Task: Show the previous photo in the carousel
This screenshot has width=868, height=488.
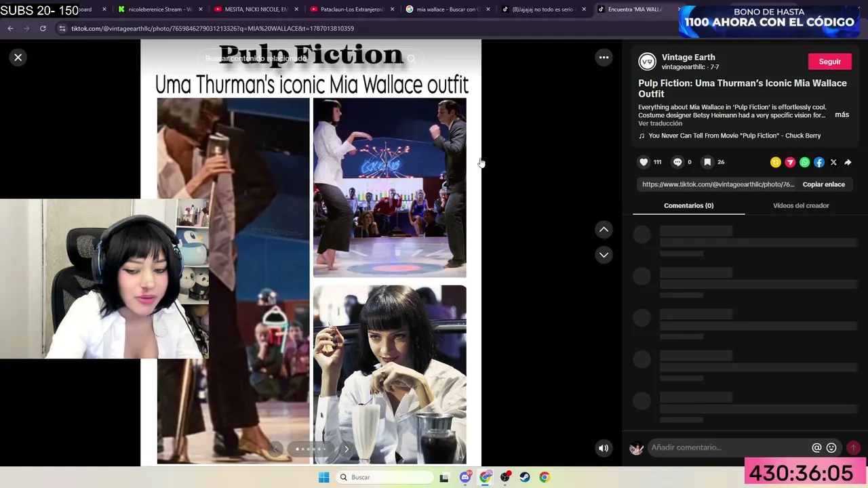Action: click(x=275, y=449)
